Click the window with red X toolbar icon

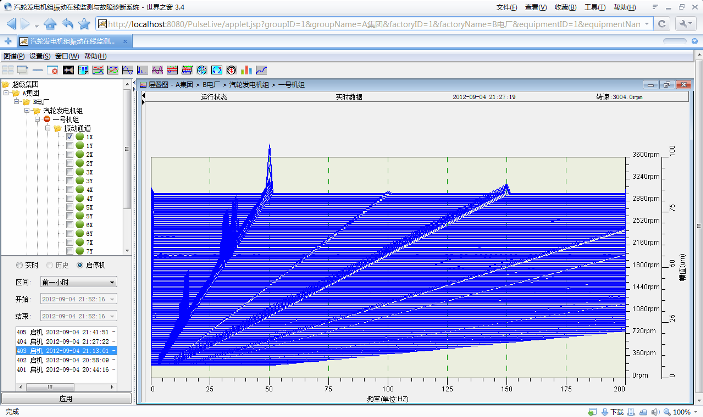(52, 70)
